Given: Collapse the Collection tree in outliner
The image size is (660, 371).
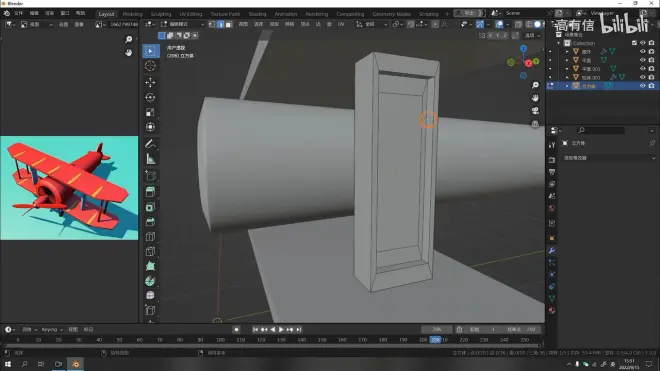Looking at the screenshot, I should click(x=559, y=43).
